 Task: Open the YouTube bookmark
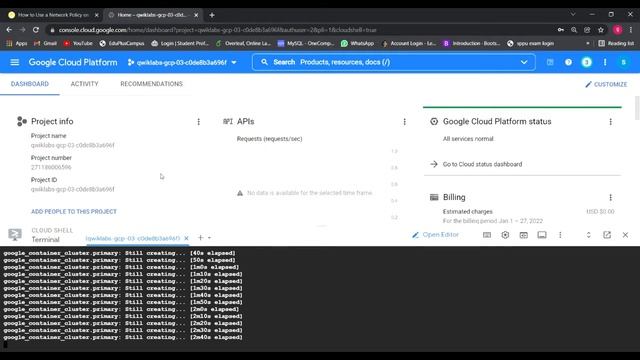78,43
